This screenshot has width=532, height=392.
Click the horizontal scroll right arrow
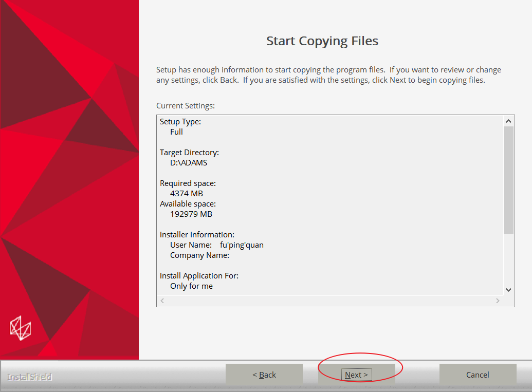coord(498,301)
